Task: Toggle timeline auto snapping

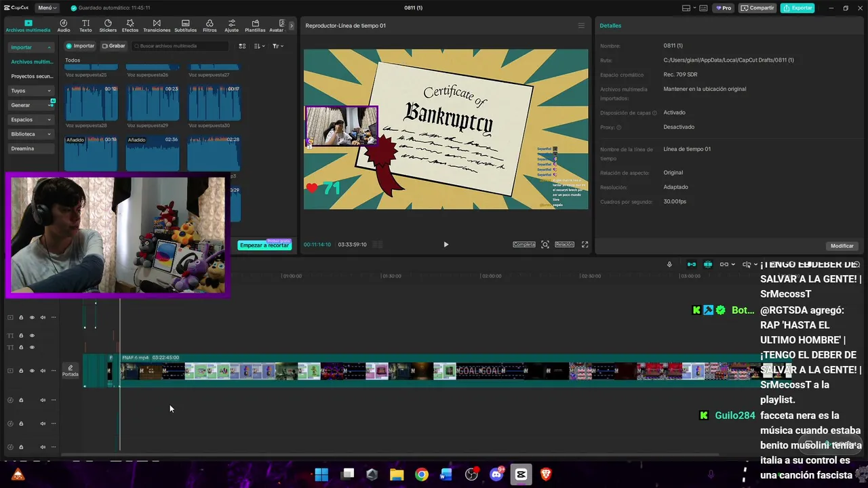Action: [x=708, y=264]
